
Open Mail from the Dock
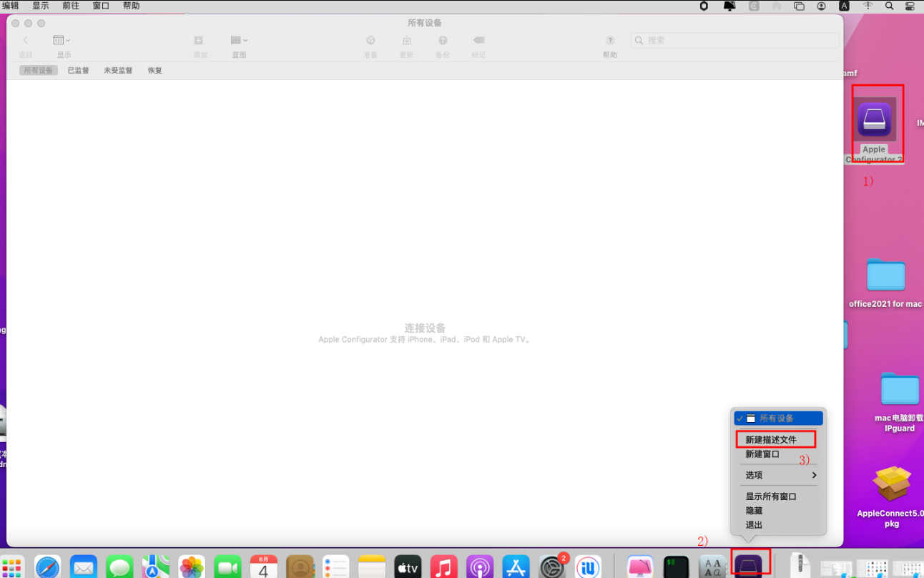tap(84, 568)
